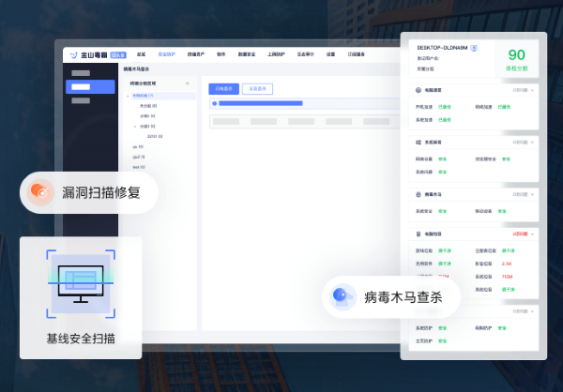Screen dimensions: 563x392
Task: Click the 病毒木马 bug icon in right panel
Action: (418, 194)
